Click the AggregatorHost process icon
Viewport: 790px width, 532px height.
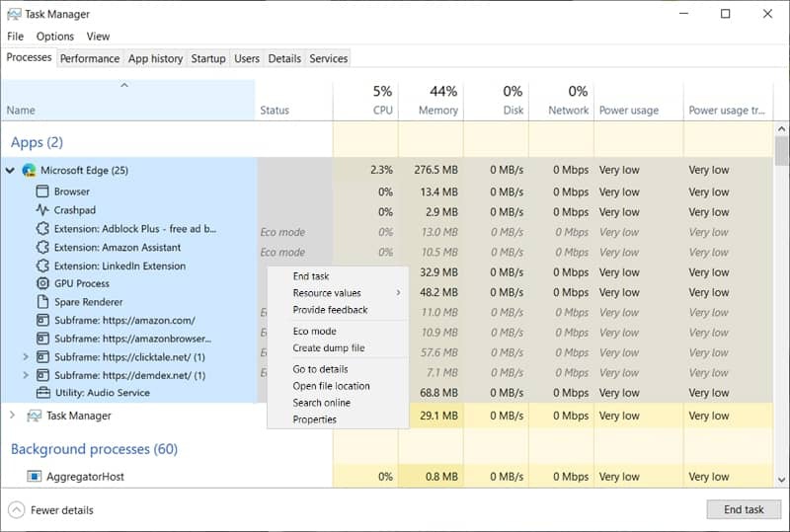pyautogui.click(x=34, y=477)
